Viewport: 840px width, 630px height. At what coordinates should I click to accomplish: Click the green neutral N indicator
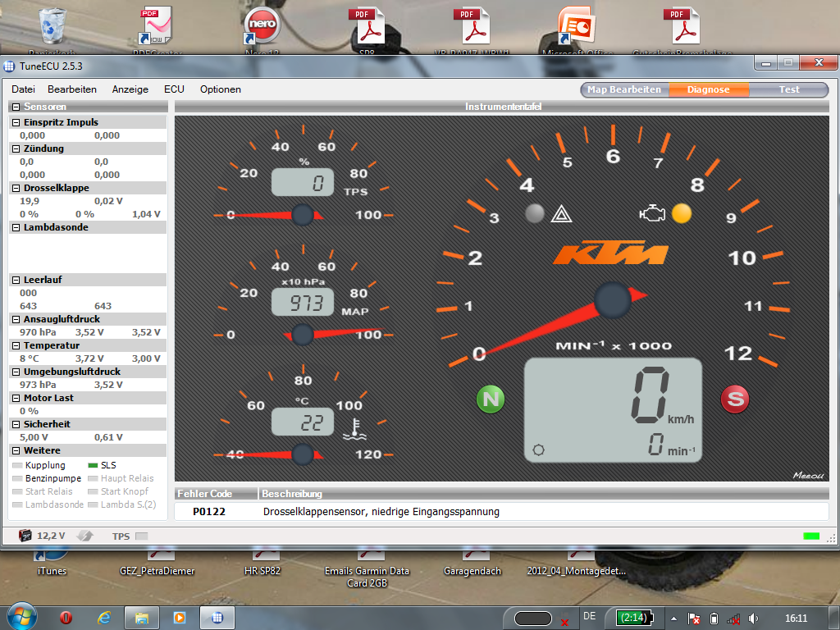pos(491,399)
